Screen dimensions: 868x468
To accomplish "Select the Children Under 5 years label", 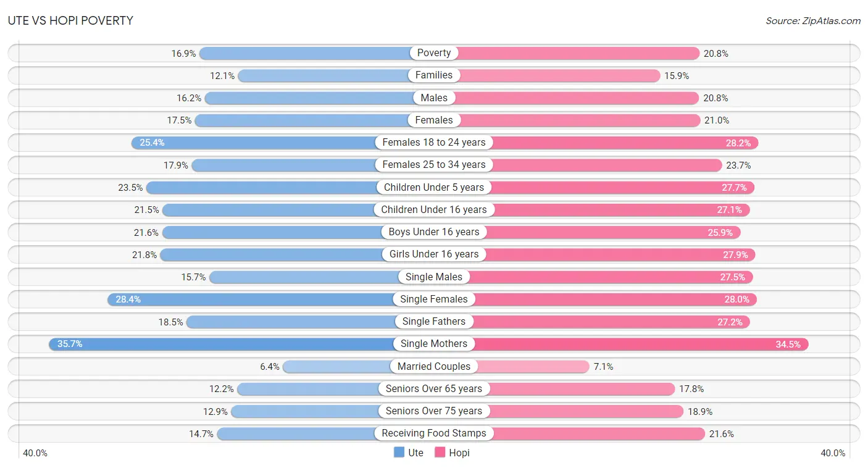I will coord(434,187).
